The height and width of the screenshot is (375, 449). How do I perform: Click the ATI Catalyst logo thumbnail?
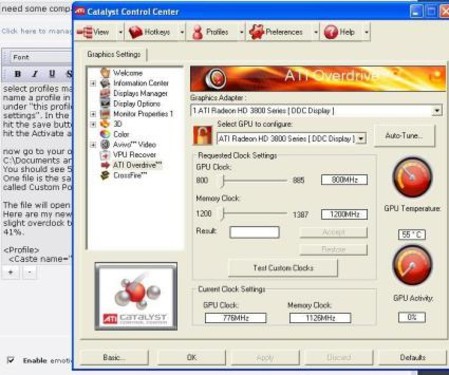tap(136, 296)
